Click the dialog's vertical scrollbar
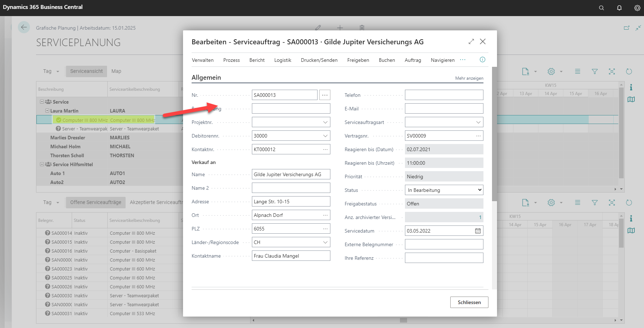 point(494,134)
